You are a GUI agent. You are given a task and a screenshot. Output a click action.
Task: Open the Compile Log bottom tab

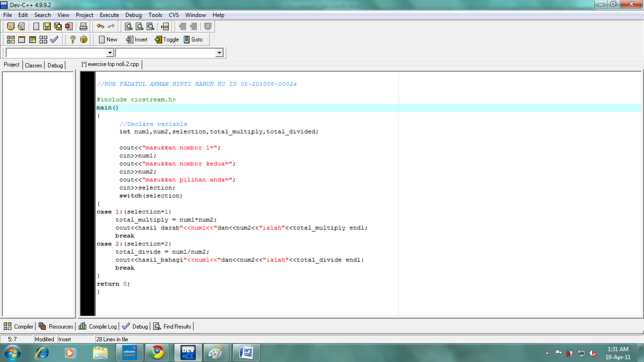(98, 326)
